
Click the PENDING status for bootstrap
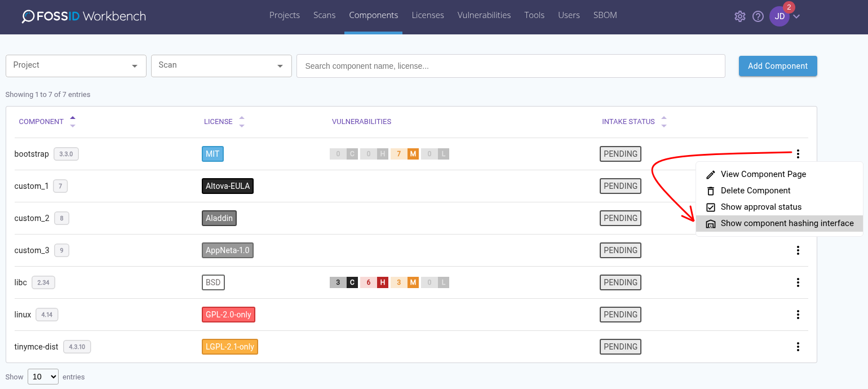click(621, 154)
